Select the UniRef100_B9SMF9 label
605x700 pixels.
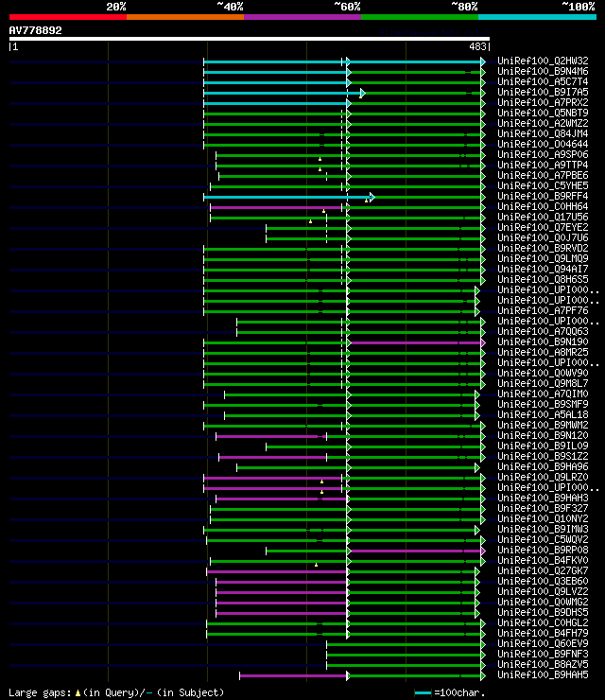point(543,405)
